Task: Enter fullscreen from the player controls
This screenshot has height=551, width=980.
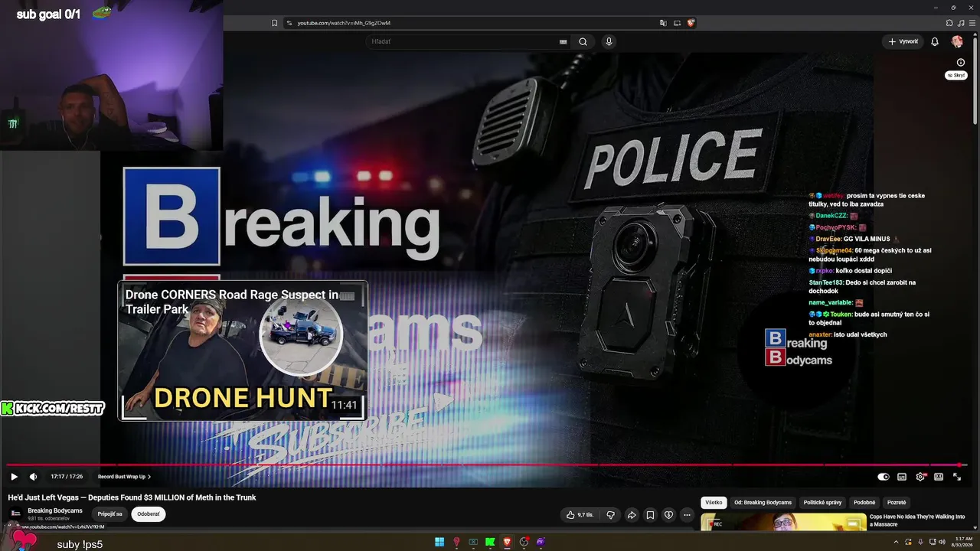Action: click(957, 477)
